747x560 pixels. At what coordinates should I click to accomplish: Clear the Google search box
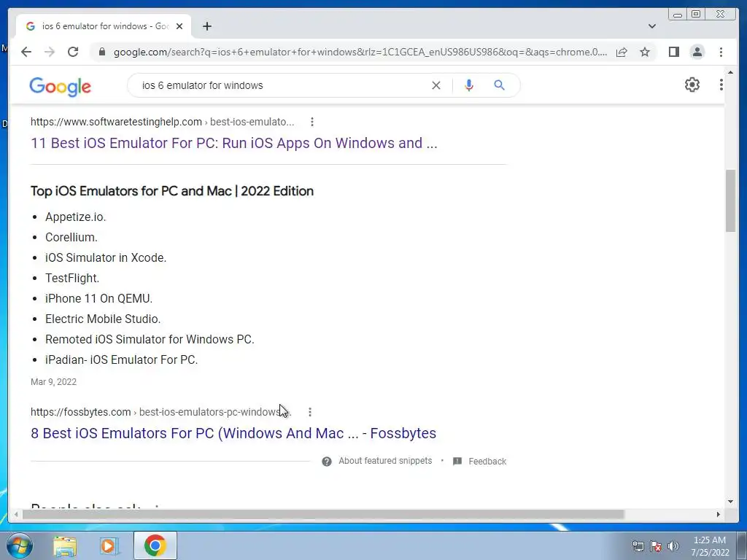[x=436, y=85]
